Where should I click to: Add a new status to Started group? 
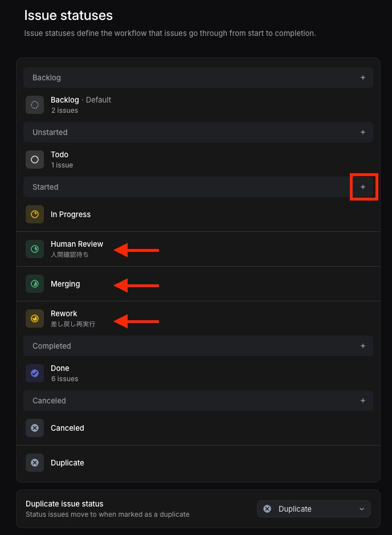click(x=363, y=187)
